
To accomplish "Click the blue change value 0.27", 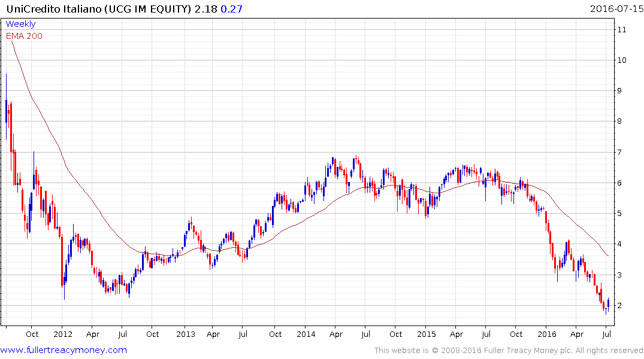I will [232, 8].
